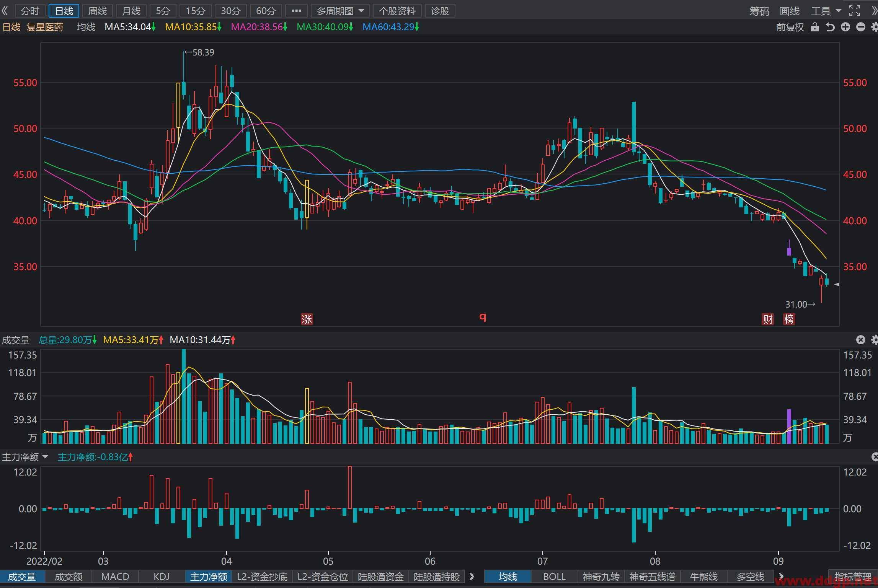This screenshot has height=588, width=878.
Task: Close the 主力净额 indicator panel
Action: [875, 457]
